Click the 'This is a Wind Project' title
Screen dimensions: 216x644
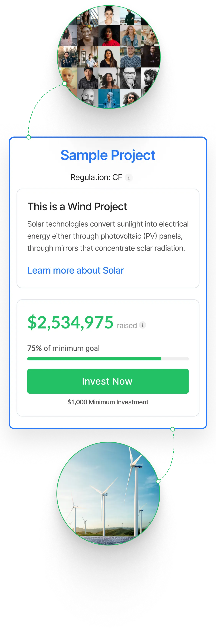click(x=77, y=206)
